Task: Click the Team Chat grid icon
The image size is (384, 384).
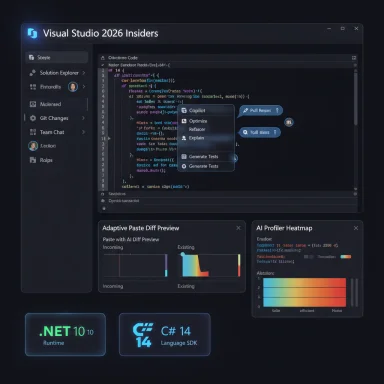Action: [33, 132]
